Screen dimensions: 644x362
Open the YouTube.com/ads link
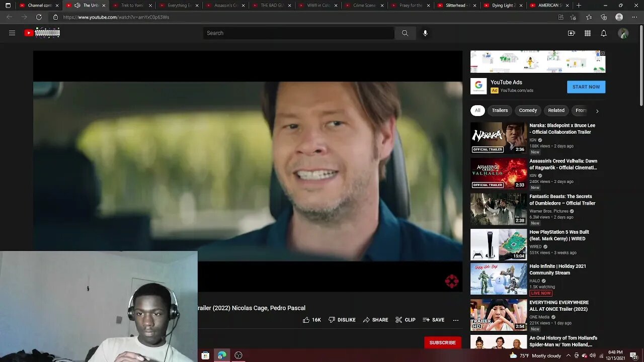coord(517,90)
